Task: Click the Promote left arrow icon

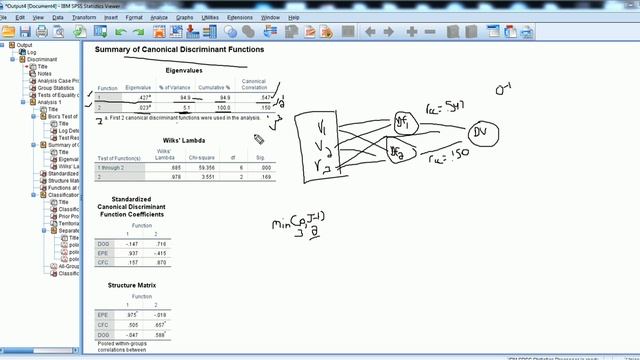Action: pyautogui.click(x=370, y=31)
